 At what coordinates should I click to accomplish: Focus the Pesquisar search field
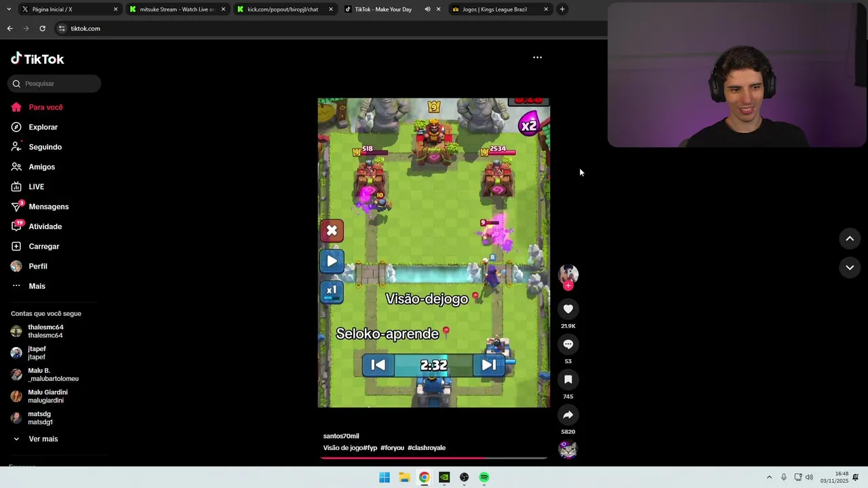click(x=54, y=83)
